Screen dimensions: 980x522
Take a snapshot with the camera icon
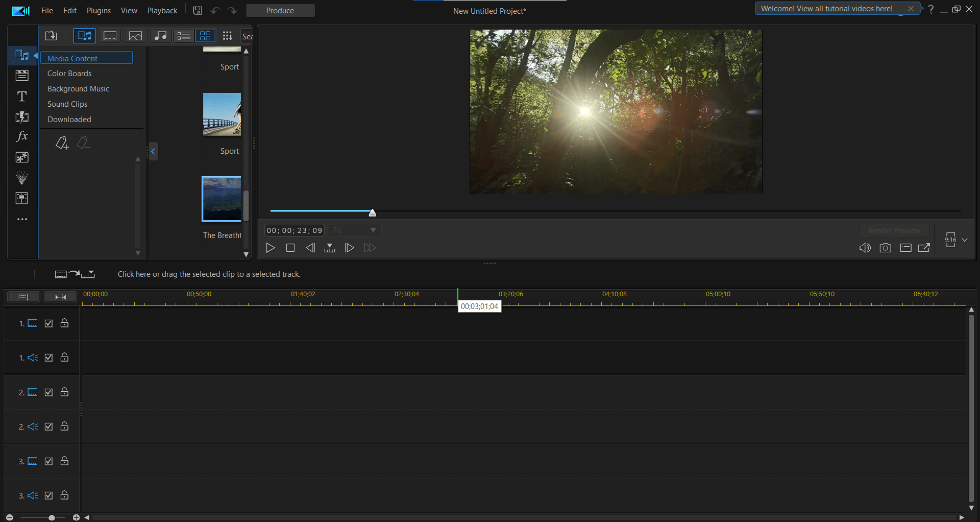click(886, 248)
